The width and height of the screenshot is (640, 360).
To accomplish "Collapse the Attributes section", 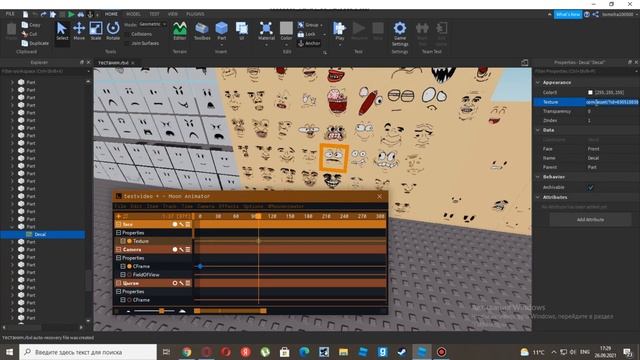I will pyautogui.click(x=538, y=197).
